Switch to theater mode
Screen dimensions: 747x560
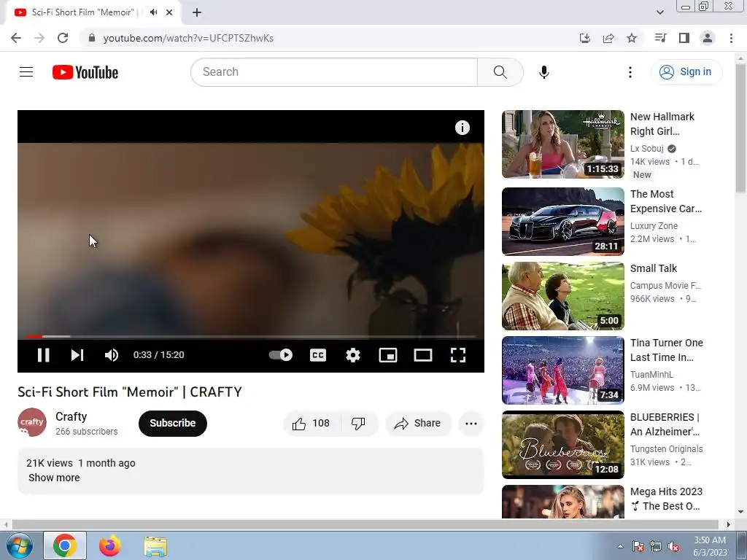[x=423, y=355]
